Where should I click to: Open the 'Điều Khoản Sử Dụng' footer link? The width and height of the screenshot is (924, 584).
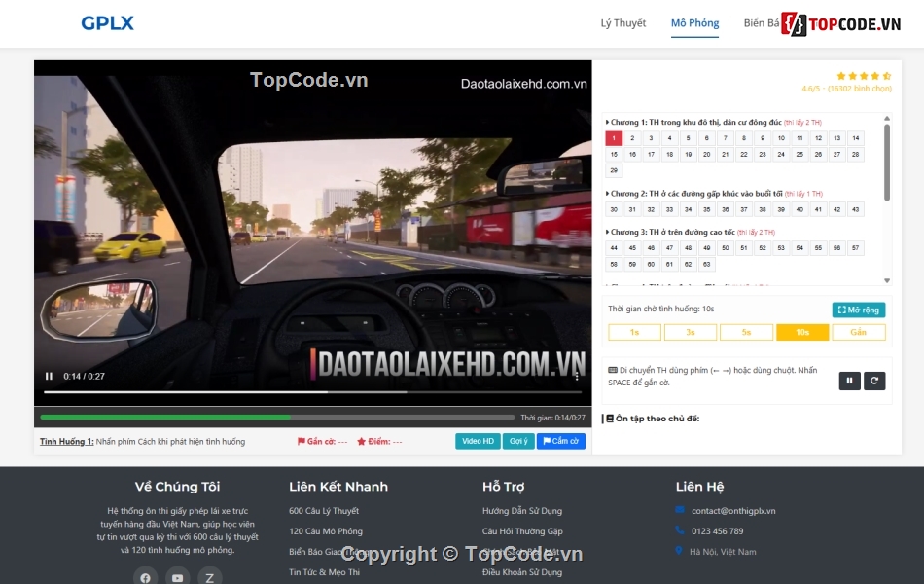522,572
